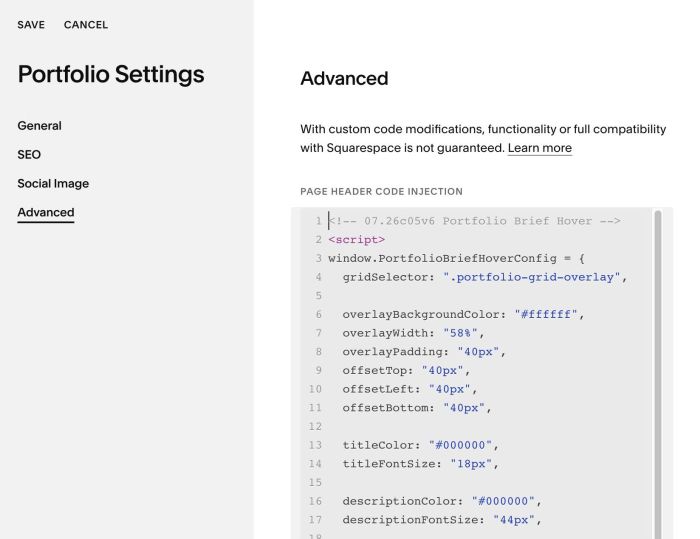Click the overlayWidth "58%" value
This screenshot has height=539, width=700.
460,333
